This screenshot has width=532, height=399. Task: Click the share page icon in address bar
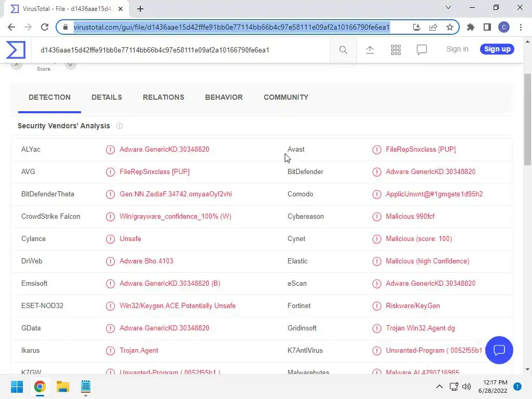click(x=433, y=27)
